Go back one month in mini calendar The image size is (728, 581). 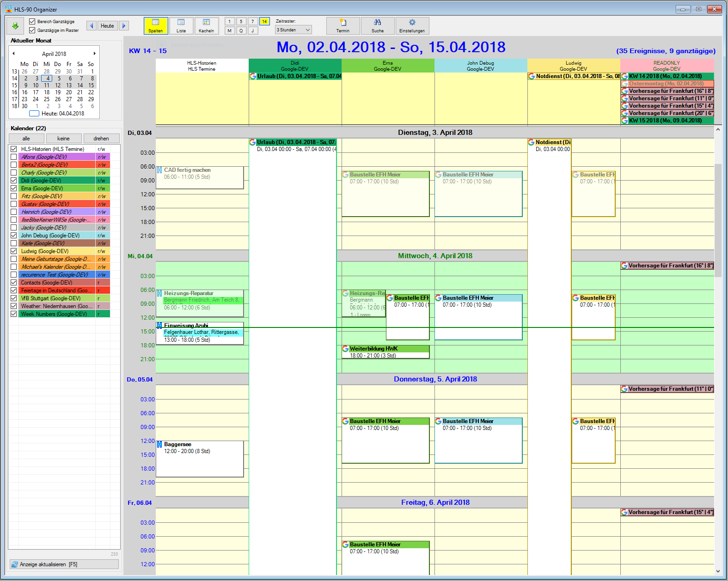pos(13,54)
